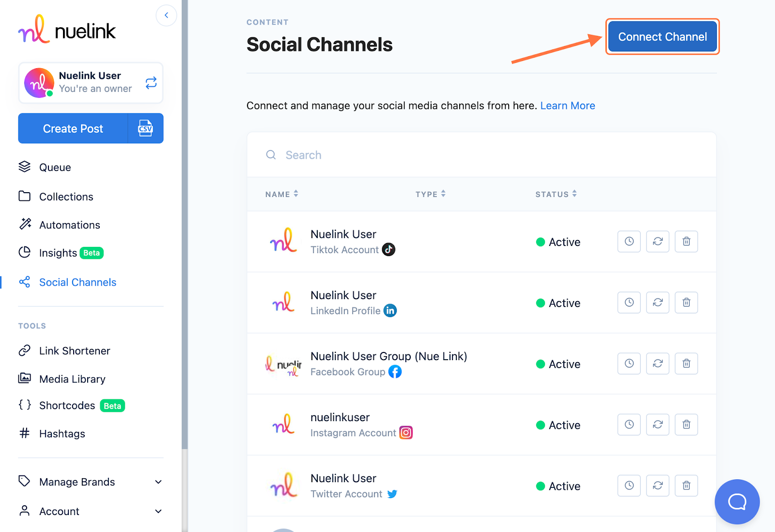The image size is (775, 532).
Task: Open schedule clock for Instagram Account
Action: click(629, 425)
